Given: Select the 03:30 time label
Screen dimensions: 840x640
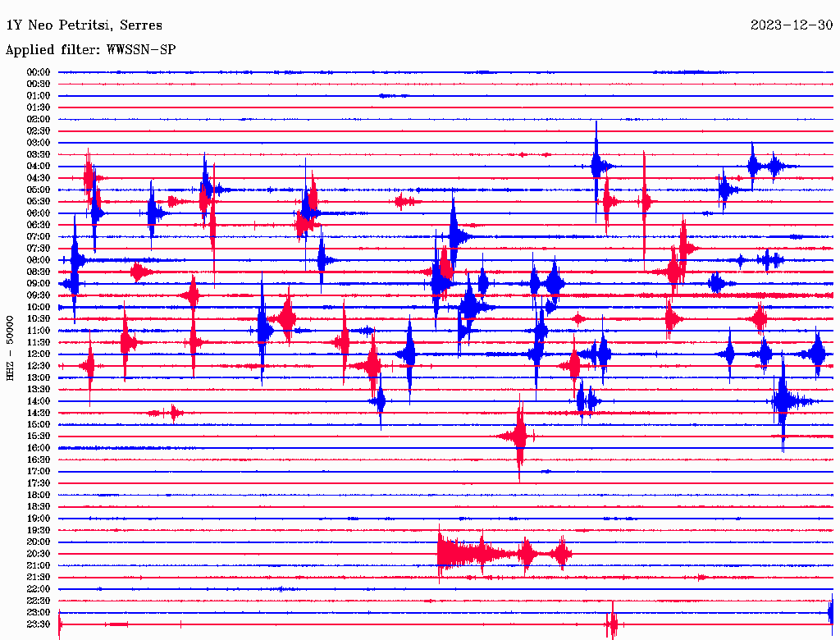Looking at the screenshot, I should [x=39, y=154].
